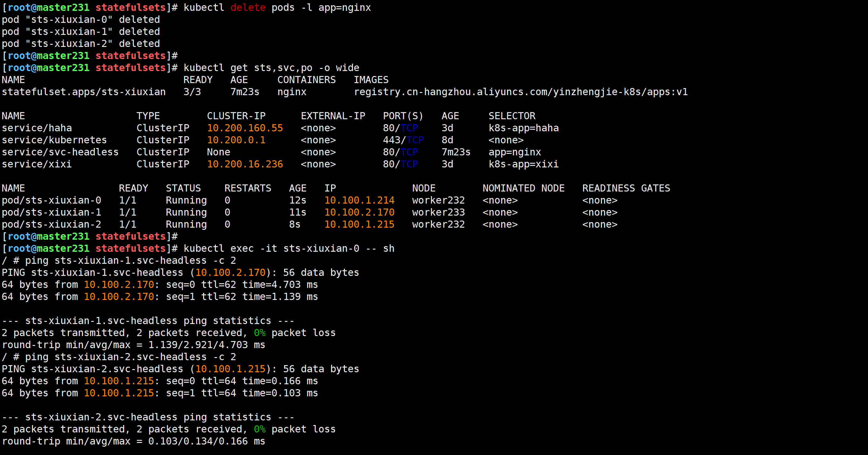Click the app=nginx selector of svc-headless
Screen dimensions: 868x455
click(514, 152)
